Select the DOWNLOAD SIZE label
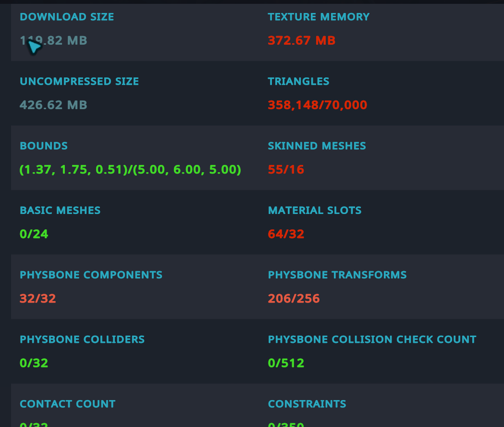Image resolution: width=504 pixels, height=427 pixels. (67, 17)
